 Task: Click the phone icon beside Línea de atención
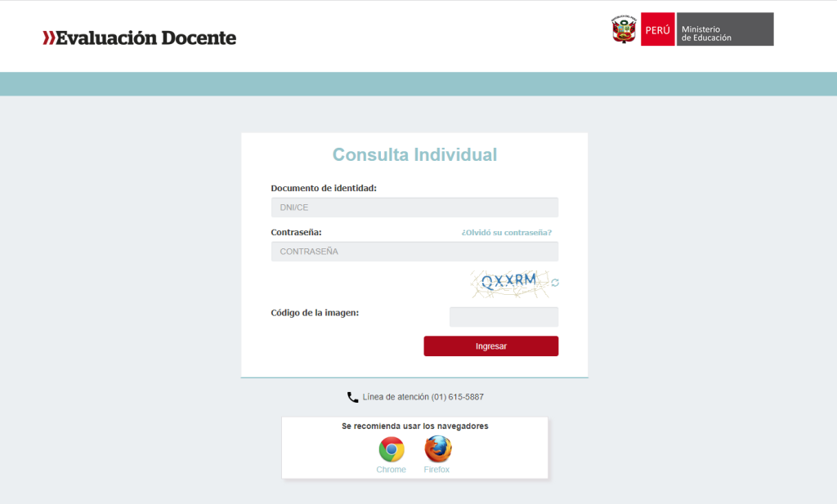click(352, 397)
